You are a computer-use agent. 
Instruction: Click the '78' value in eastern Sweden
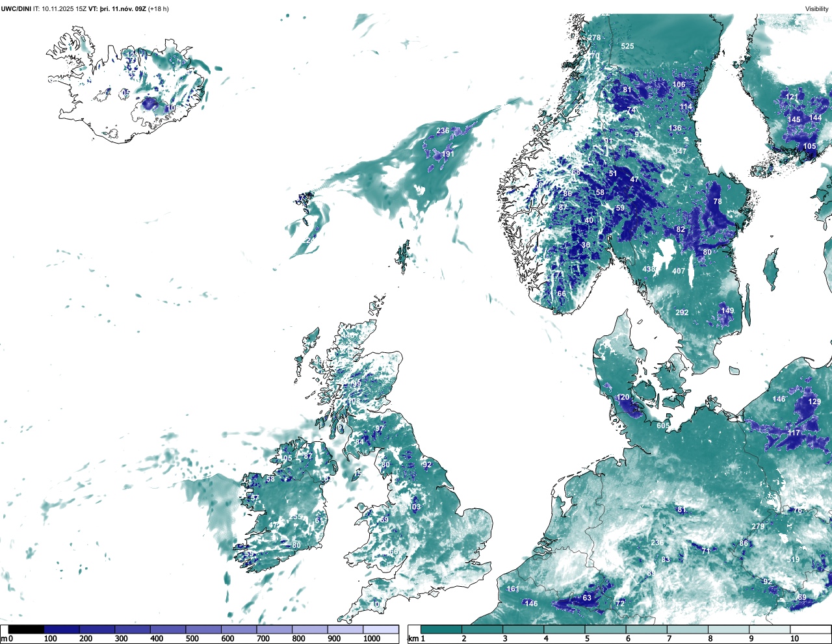tap(718, 201)
